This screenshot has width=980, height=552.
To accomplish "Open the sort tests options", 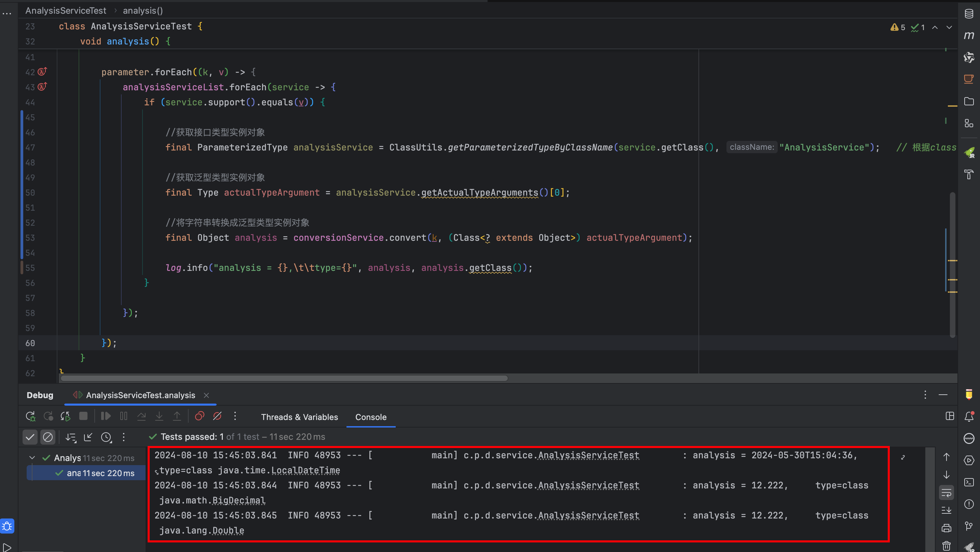I will coord(71,437).
